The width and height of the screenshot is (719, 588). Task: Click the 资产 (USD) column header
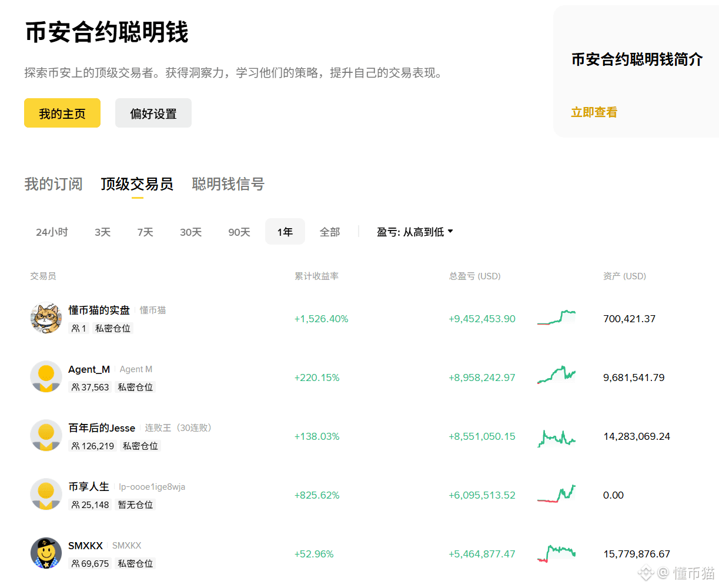pos(624,276)
